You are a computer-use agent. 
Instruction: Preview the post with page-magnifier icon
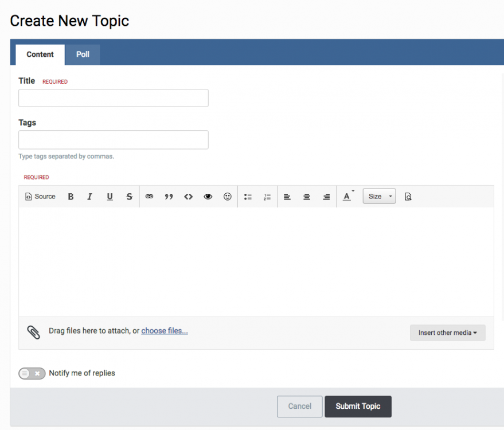coord(408,196)
